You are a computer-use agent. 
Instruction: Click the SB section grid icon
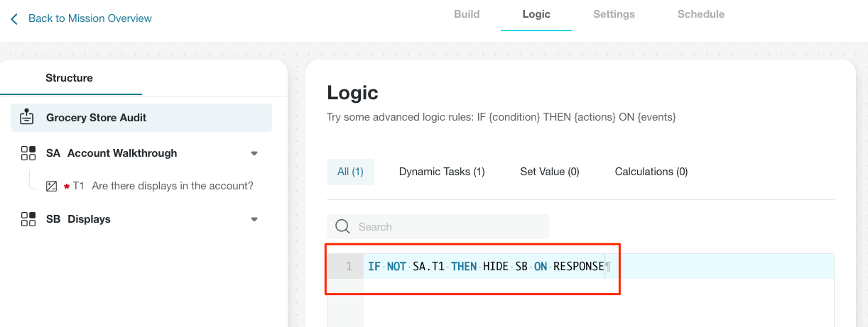click(28, 219)
